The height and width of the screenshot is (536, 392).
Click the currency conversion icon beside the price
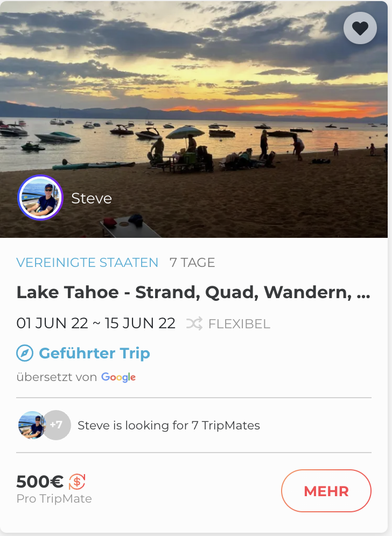coord(77,481)
